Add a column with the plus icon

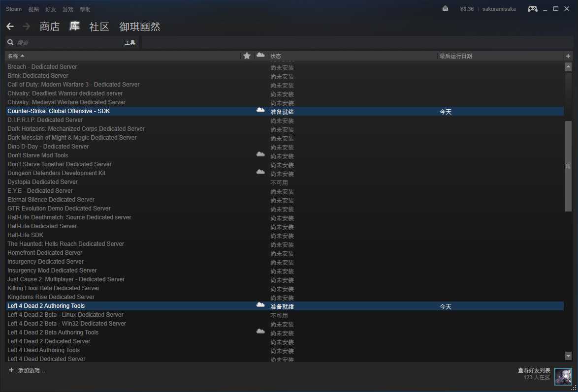pos(568,56)
